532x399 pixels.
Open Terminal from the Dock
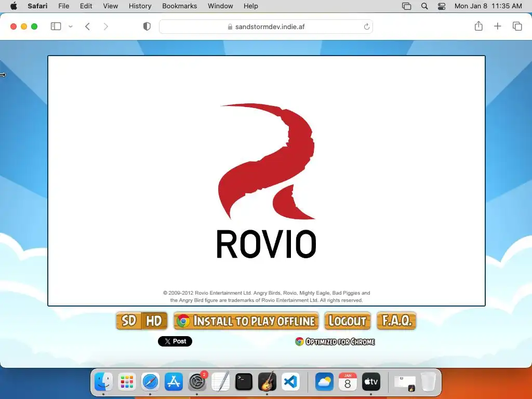point(244,382)
